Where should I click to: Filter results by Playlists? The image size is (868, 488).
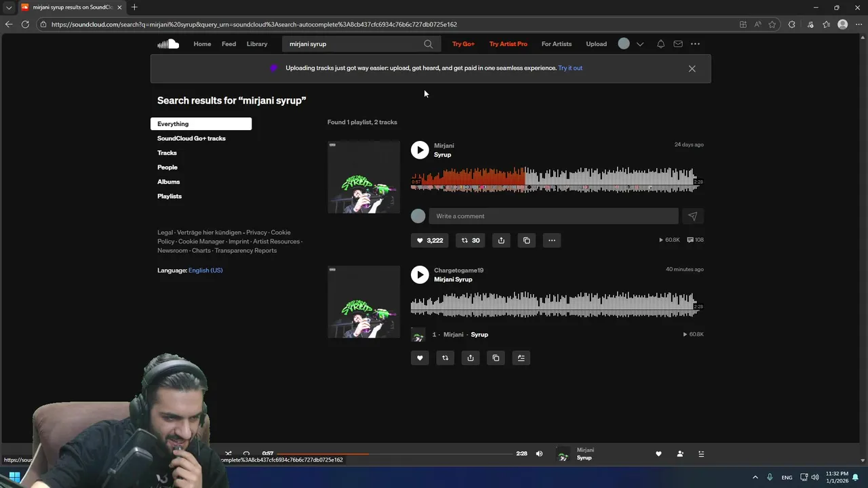click(x=170, y=197)
